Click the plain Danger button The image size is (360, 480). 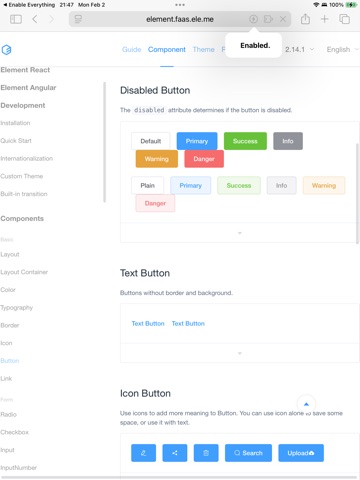pos(155,203)
